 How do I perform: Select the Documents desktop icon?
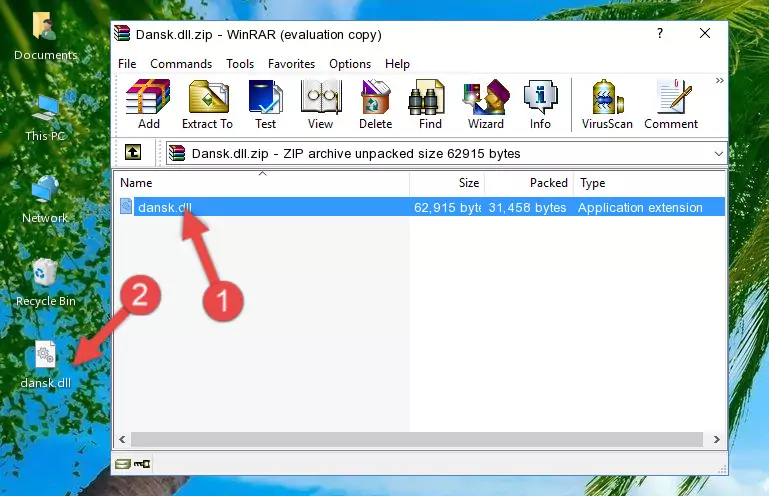point(46,37)
